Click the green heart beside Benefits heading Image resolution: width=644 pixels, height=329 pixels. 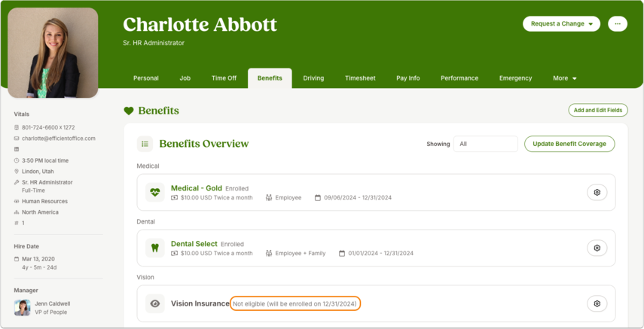pyautogui.click(x=129, y=111)
